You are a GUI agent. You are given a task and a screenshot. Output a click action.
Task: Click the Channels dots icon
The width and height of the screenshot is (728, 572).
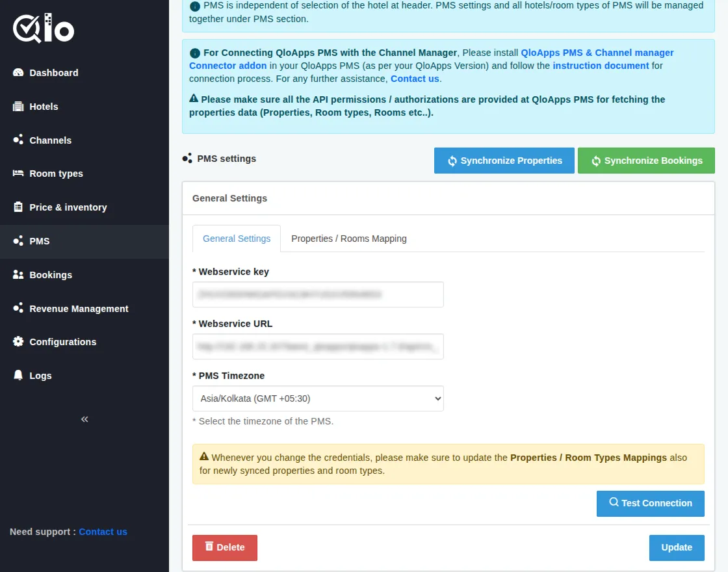pyautogui.click(x=18, y=140)
